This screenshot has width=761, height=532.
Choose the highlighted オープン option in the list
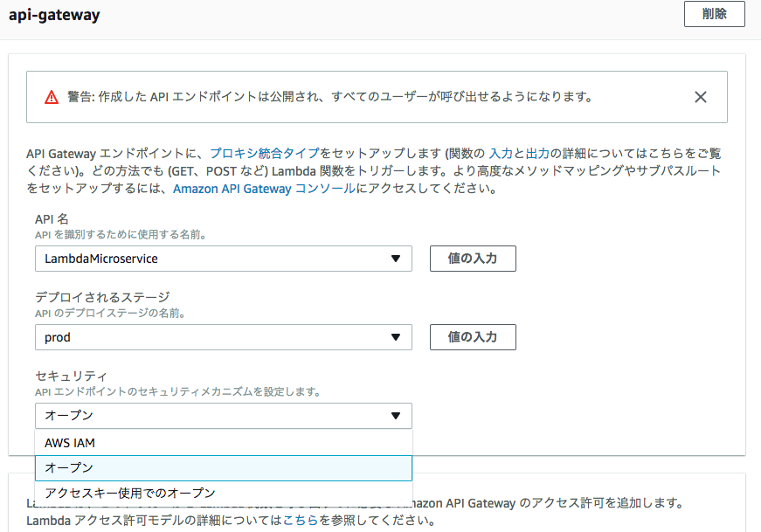[70, 468]
